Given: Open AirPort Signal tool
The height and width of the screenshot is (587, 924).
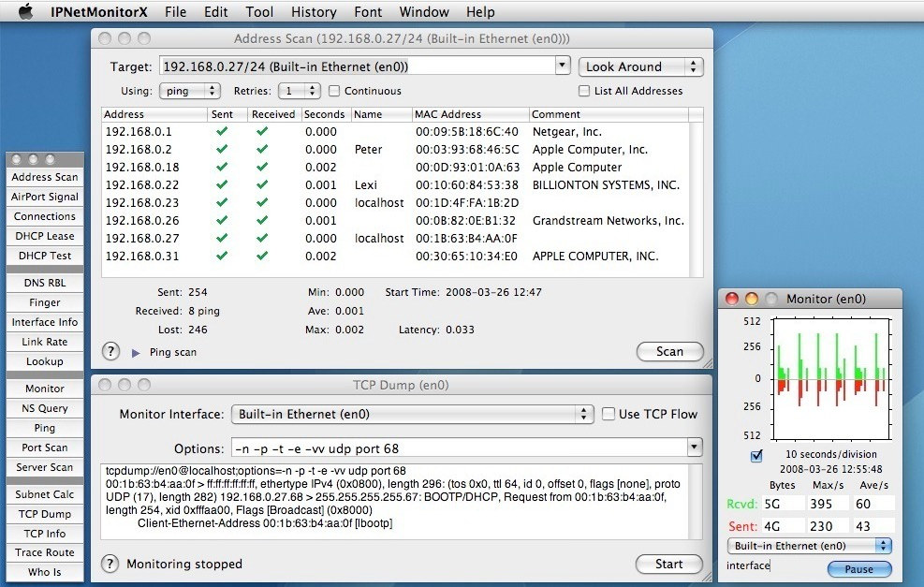Looking at the screenshot, I should (45, 197).
